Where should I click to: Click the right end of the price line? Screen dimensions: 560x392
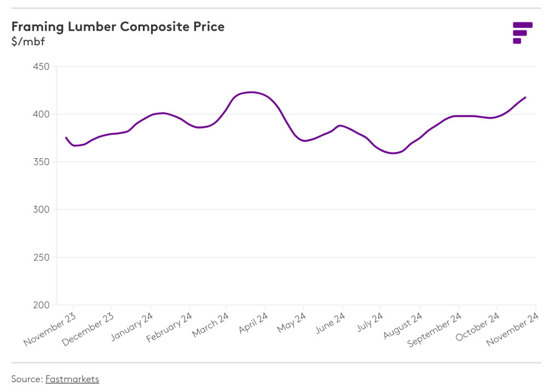(x=526, y=97)
